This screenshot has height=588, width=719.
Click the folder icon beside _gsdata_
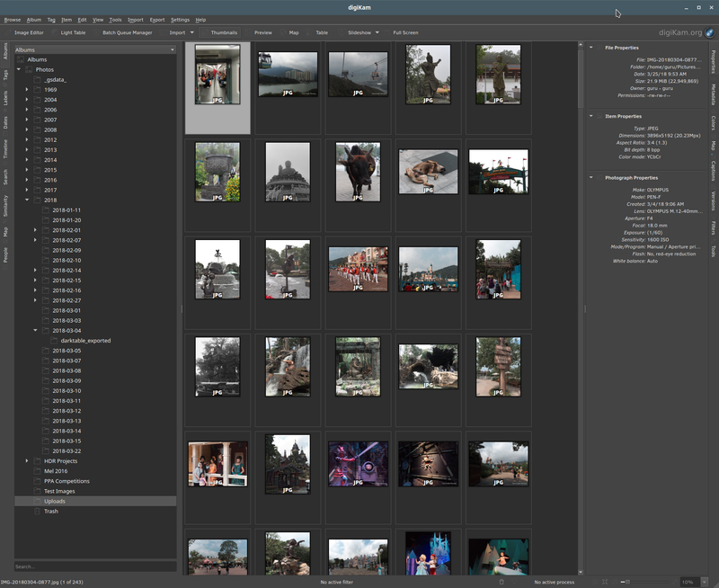click(37, 79)
